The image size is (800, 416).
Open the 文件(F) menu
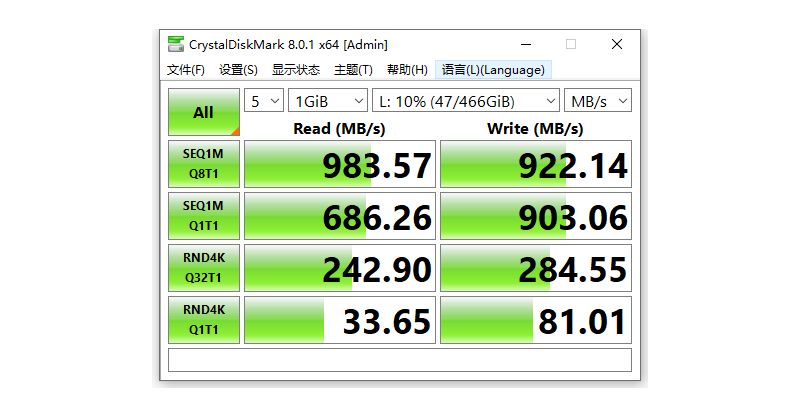point(186,70)
